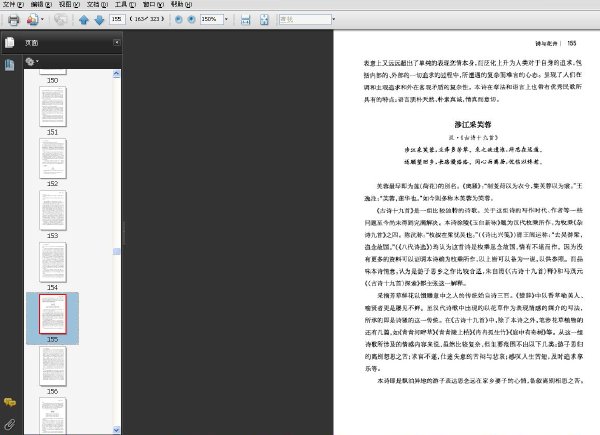Click the bookmarks panel icon in sidebar

point(10,65)
